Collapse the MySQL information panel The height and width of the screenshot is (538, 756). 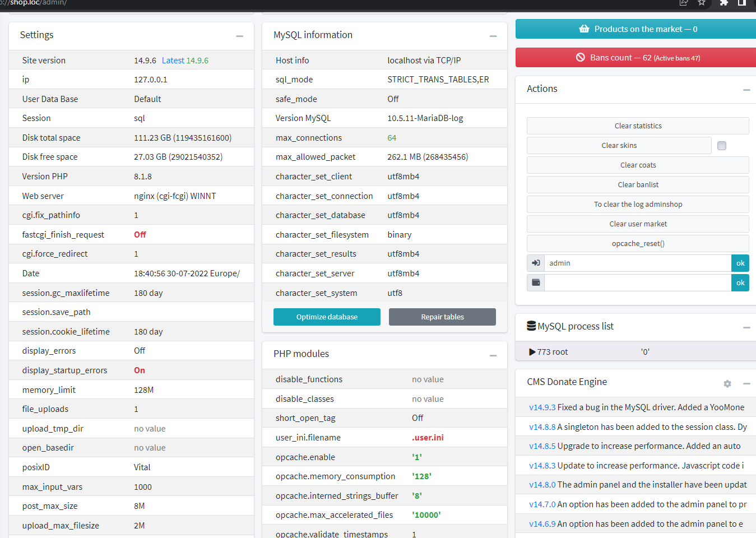tap(493, 36)
